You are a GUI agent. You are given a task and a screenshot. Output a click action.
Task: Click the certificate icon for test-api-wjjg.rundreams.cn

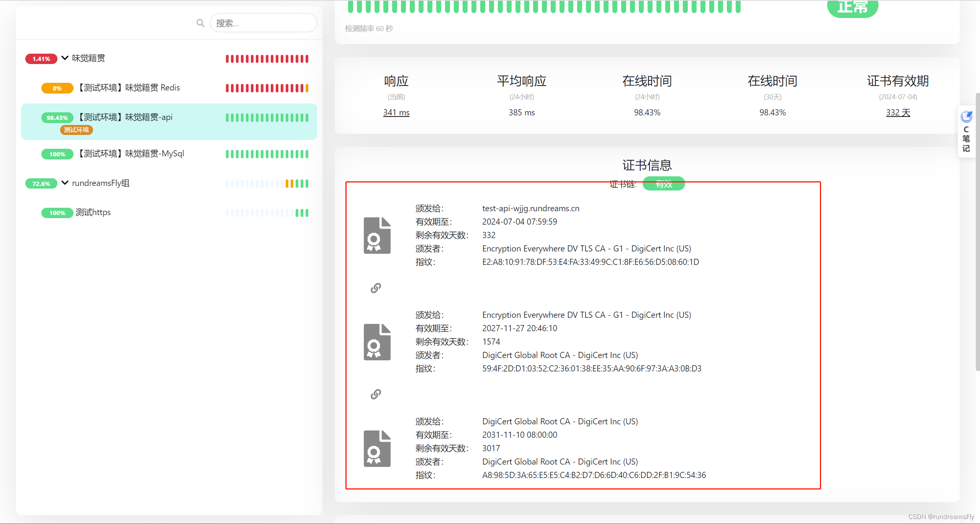click(x=377, y=235)
